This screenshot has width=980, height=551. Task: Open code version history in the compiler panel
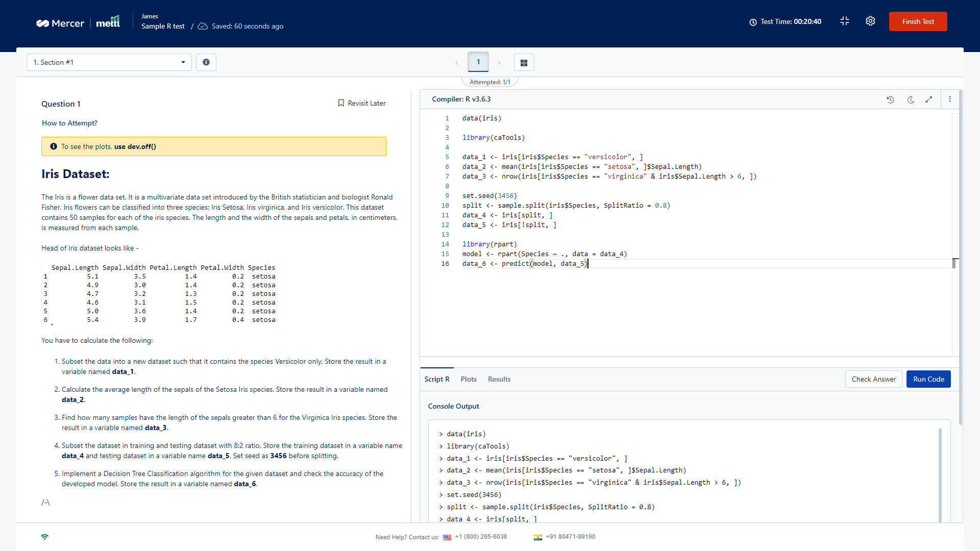[890, 99]
